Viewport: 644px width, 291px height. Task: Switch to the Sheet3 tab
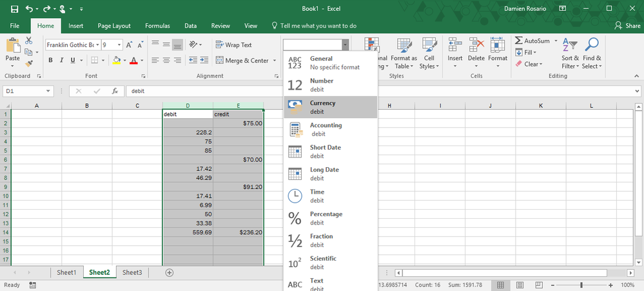coord(132,272)
